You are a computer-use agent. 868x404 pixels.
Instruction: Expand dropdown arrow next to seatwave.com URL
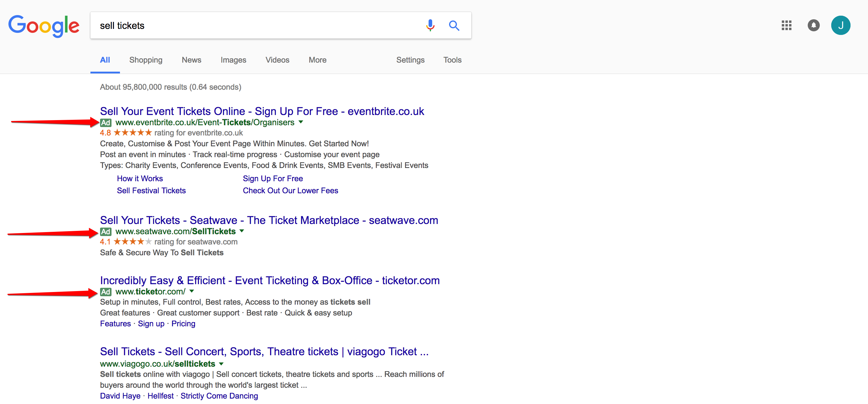click(242, 231)
